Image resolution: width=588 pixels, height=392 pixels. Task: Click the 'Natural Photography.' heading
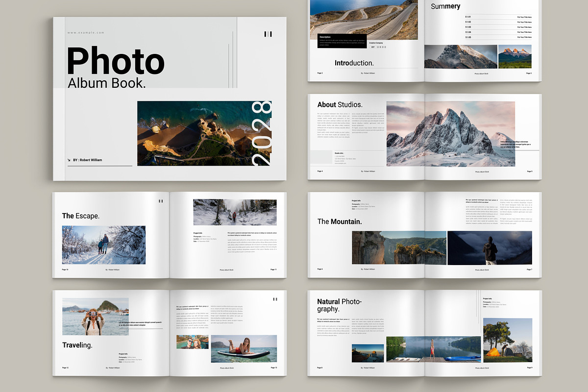(339, 305)
